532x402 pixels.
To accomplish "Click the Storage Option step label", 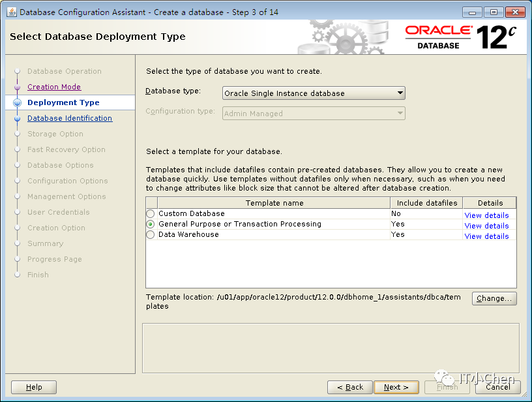I will (x=55, y=134).
